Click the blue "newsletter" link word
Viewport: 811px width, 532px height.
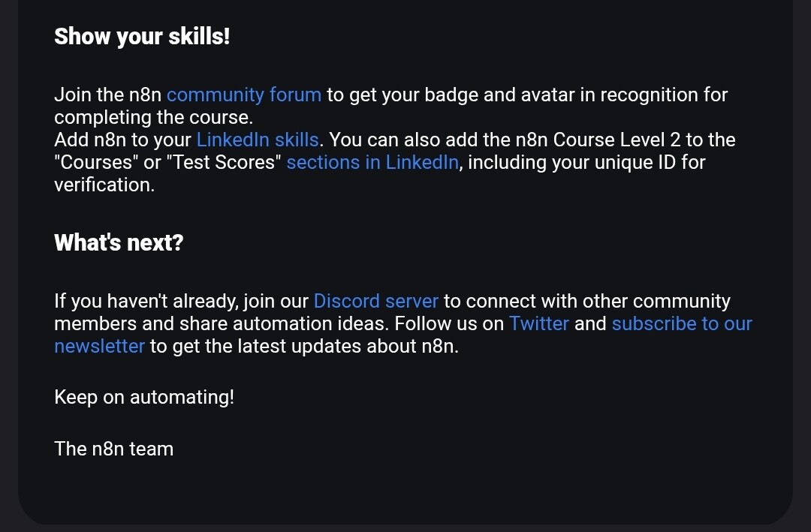pos(99,347)
